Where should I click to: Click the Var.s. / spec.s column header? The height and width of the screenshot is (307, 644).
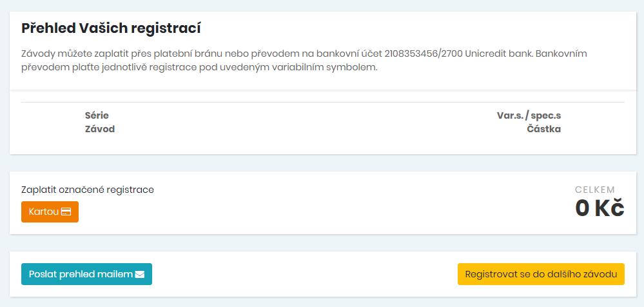point(529,115)
